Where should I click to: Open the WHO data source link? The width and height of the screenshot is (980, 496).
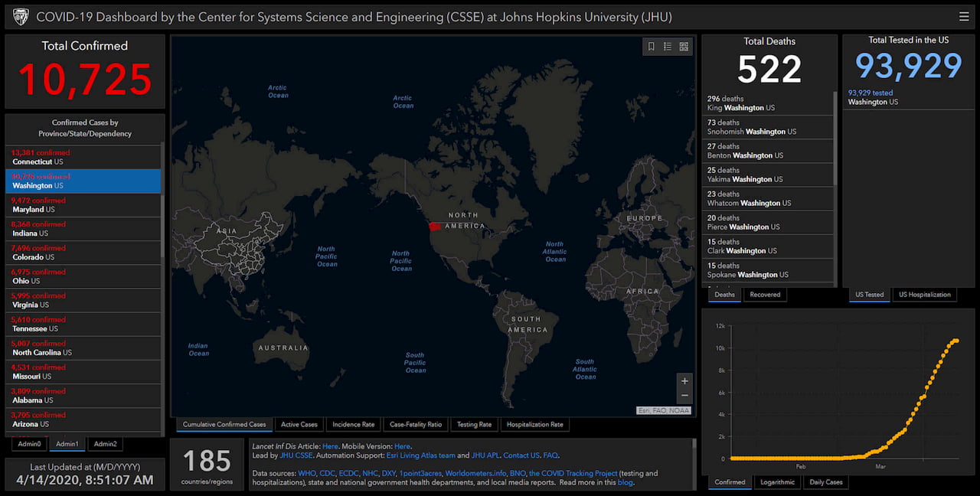305,474
